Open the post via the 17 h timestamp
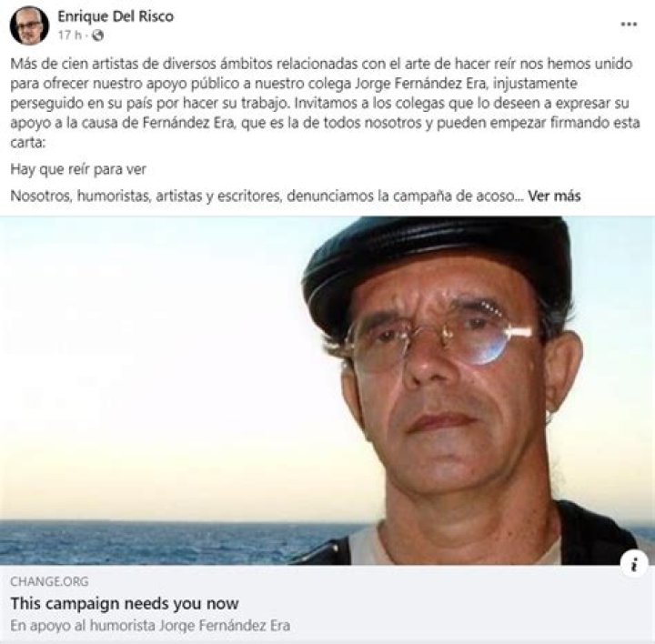 tap(69, 35)
